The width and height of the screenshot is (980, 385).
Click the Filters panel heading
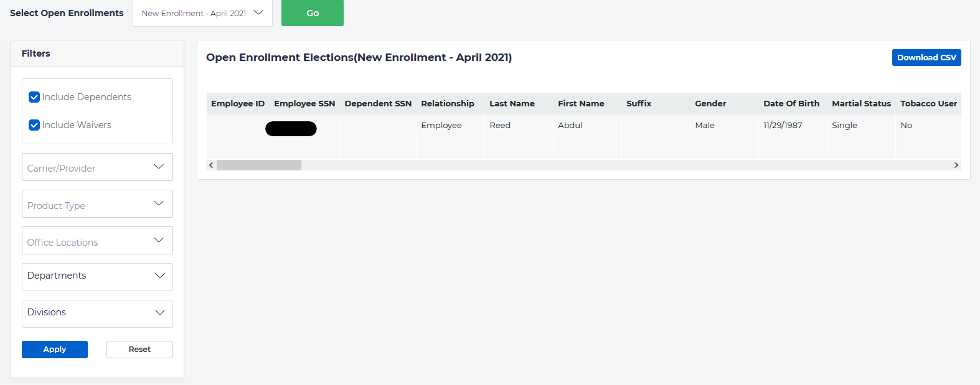[x=35, y=53]
